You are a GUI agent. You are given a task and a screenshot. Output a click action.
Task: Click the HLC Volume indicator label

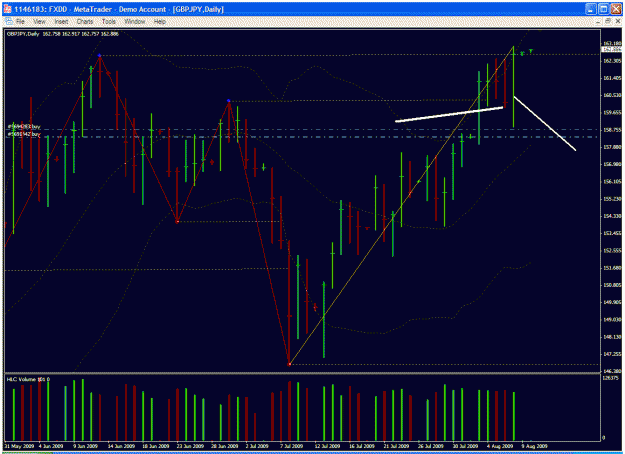tap(28, 379)
